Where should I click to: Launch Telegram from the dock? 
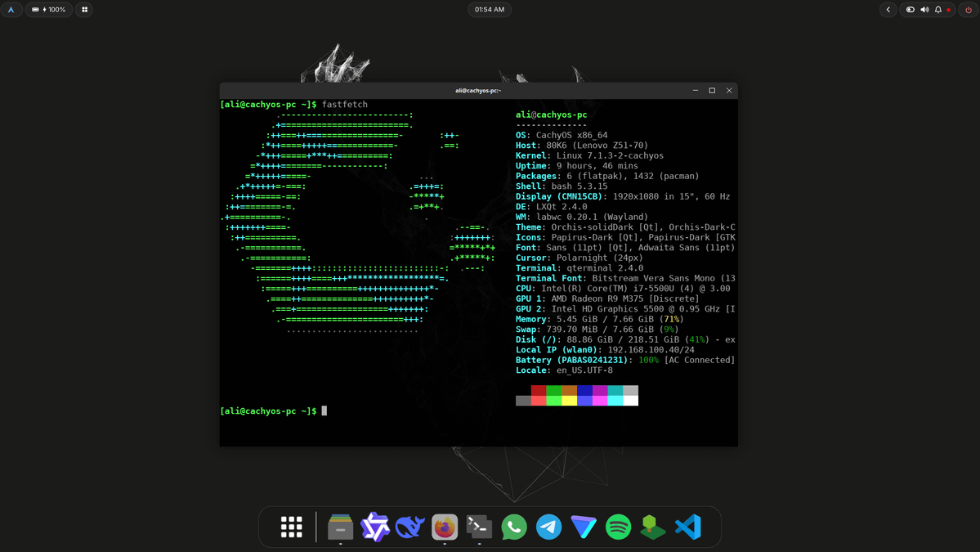click(x=548, y=527)
